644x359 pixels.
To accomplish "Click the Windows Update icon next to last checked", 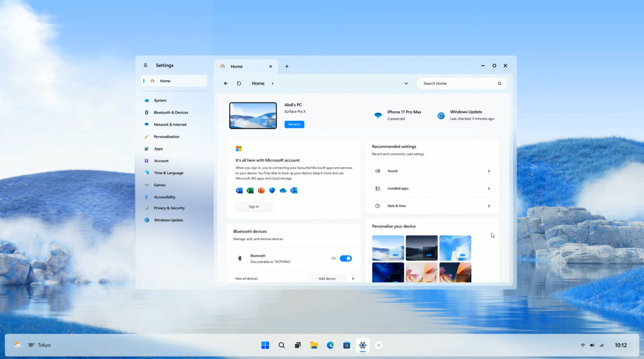I will coord(441,115).
